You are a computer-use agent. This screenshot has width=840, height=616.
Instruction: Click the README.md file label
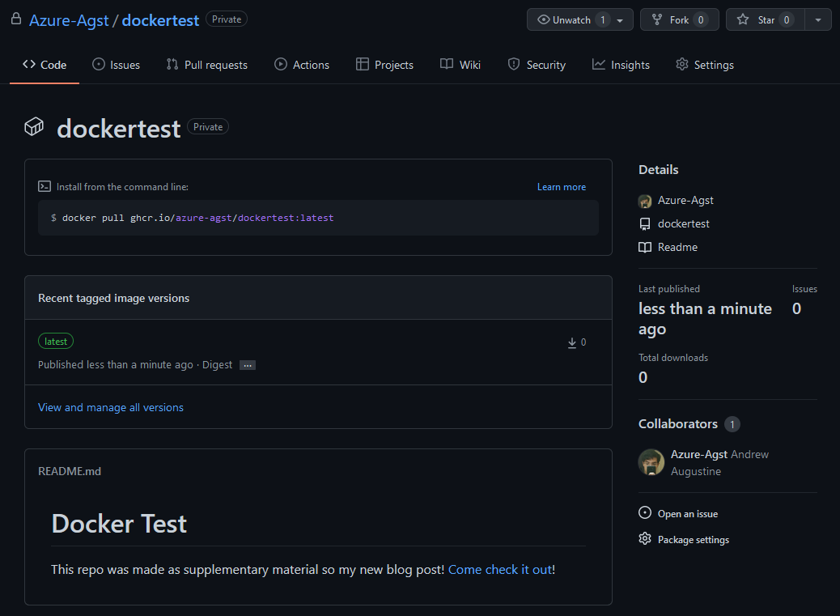[x=70, y=471]
